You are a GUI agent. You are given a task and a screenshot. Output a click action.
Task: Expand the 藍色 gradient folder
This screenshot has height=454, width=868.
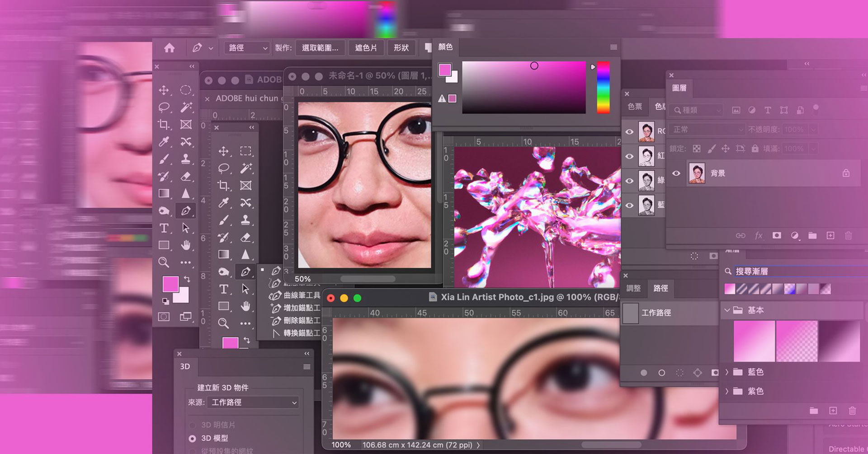tap(727, 372)
